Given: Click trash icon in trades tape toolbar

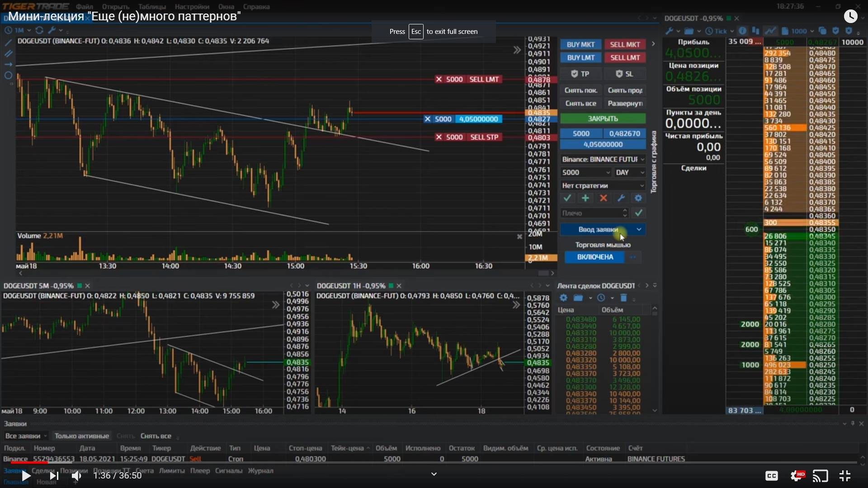Looking at the screenshot, I should pyautogui.click(x=623, y=297).
